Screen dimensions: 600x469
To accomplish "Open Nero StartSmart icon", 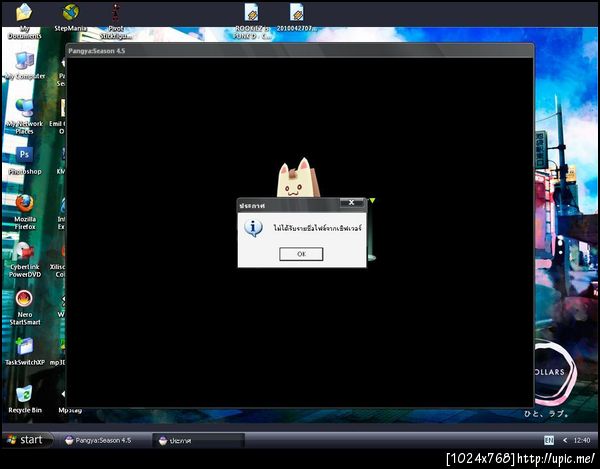I will 25,307.
